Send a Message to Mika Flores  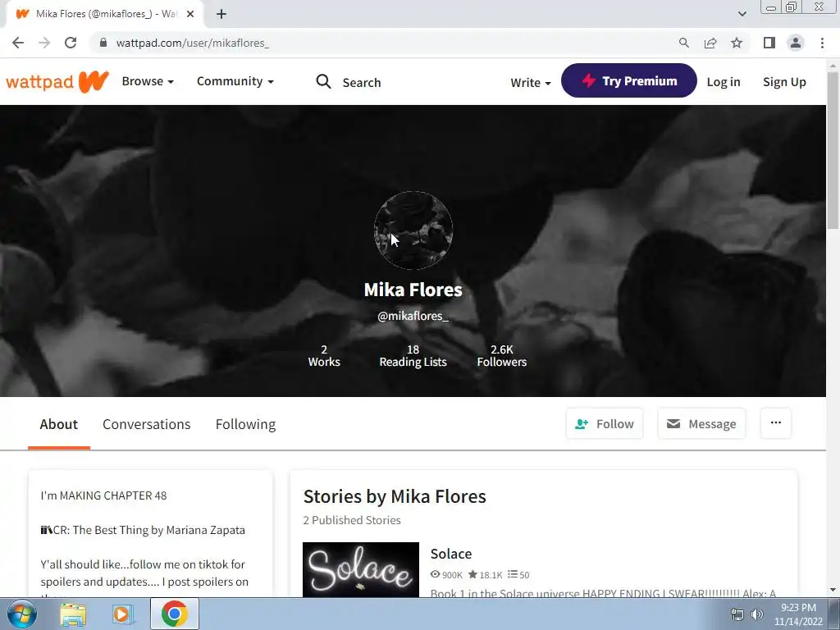(701, 424)
